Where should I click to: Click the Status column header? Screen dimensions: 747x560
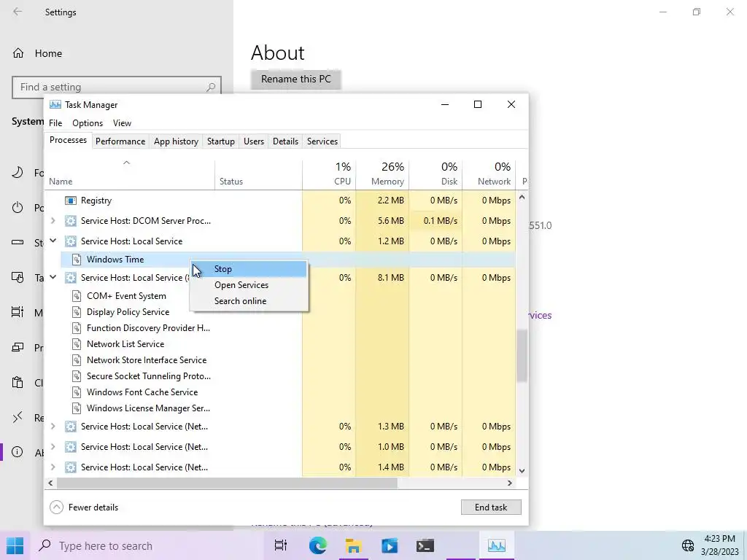259,174
